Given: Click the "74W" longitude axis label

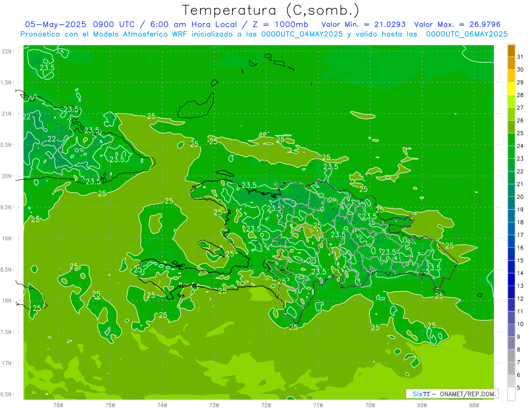Looking at the screenshot, I should pos(162,405).
